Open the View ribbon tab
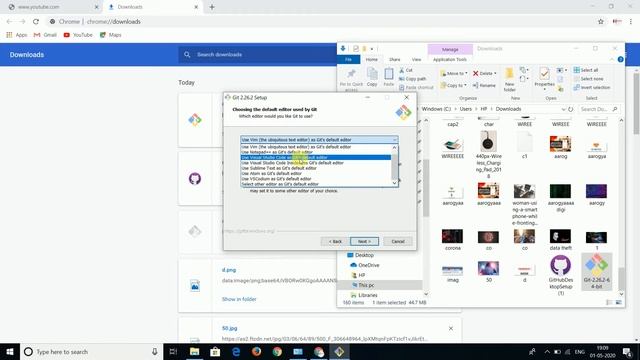Viewport: 640px width, 360px height. click(416, 60)
